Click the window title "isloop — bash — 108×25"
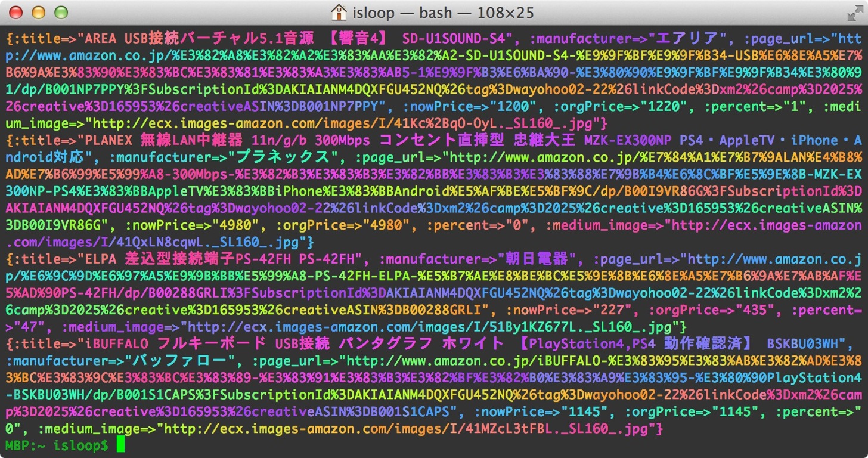This screenshot has height=458, width=868. [x=442, y=13]
